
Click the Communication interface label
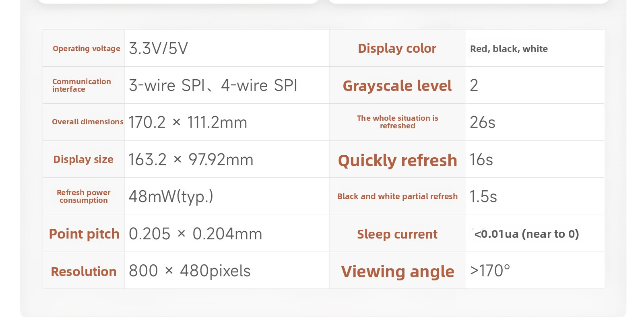point(82,85)
